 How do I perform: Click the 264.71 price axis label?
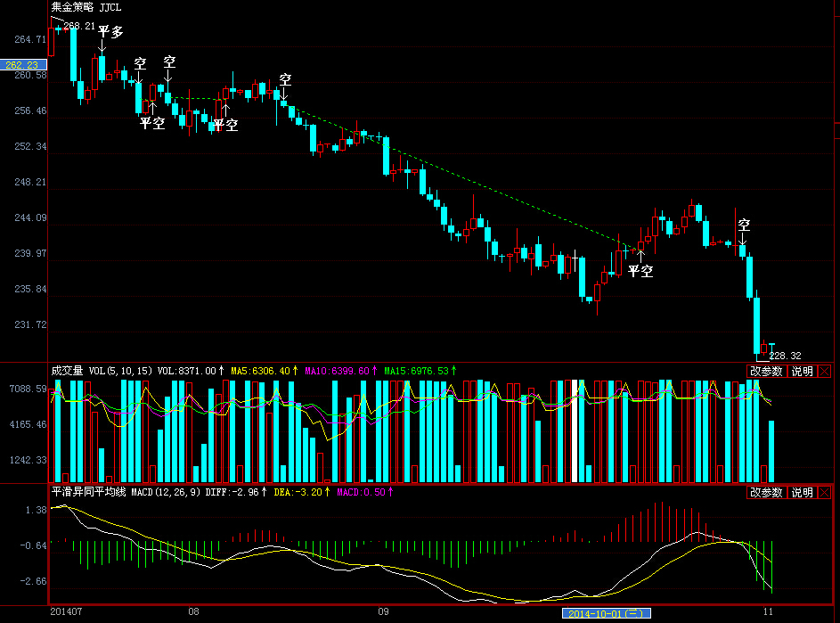[30, 39]
